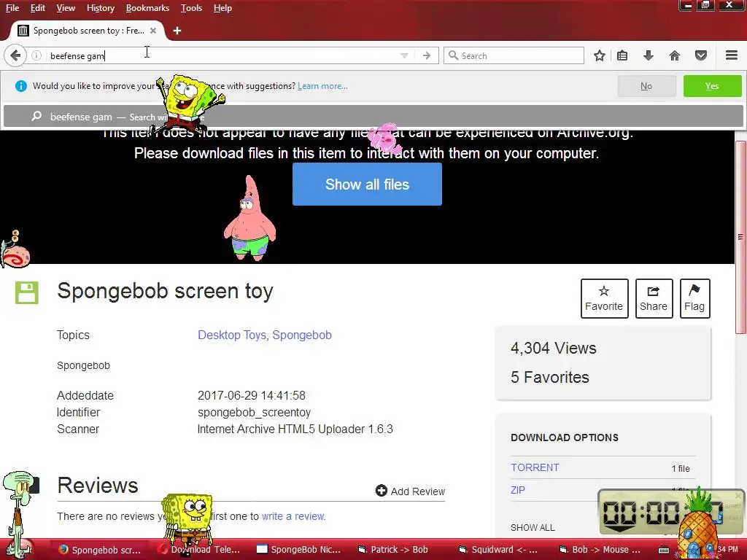Open the File menu

tap(12, 8)
